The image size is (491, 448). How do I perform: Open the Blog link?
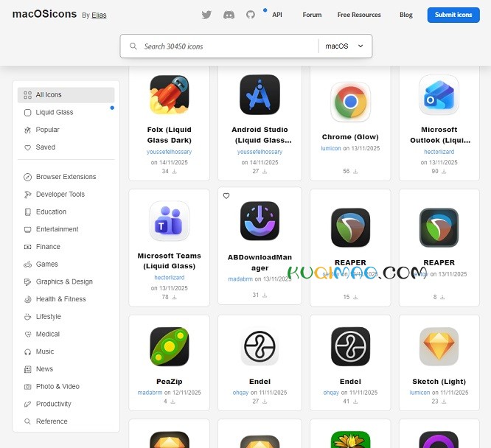pyautogui.click(x=405, y=15)
